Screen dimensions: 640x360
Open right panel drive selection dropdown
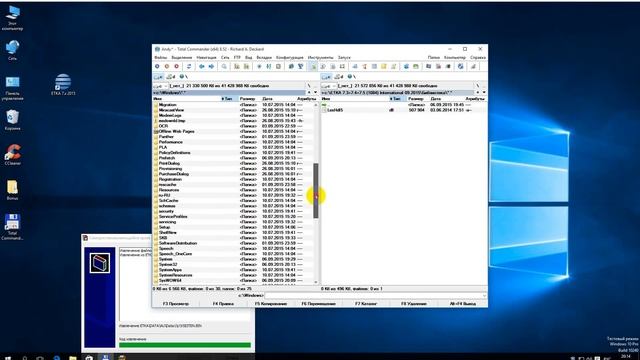point(328,86)
